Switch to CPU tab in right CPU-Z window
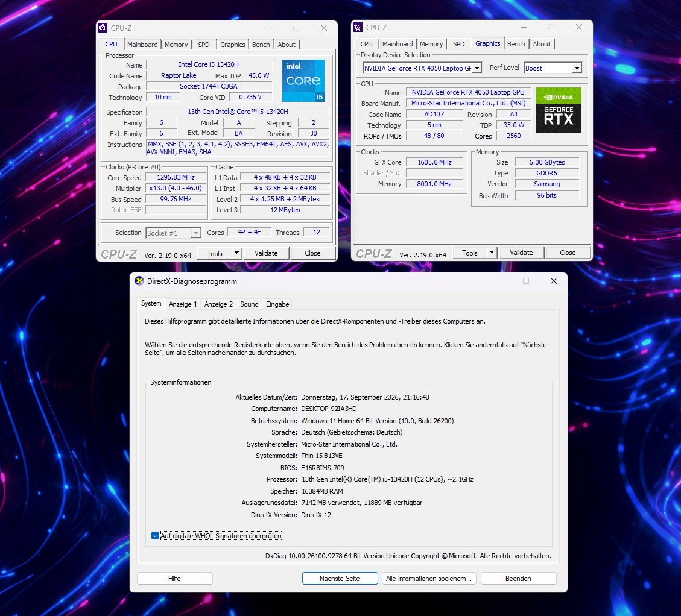Viewport: 681px width, 616px height. click(366, 44)
